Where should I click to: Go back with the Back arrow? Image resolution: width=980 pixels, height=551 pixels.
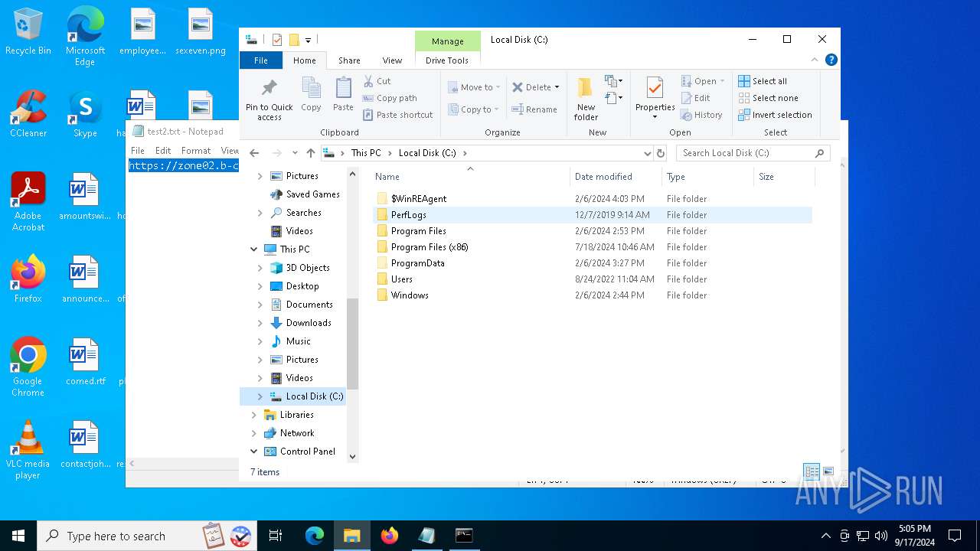coord(255,153)
